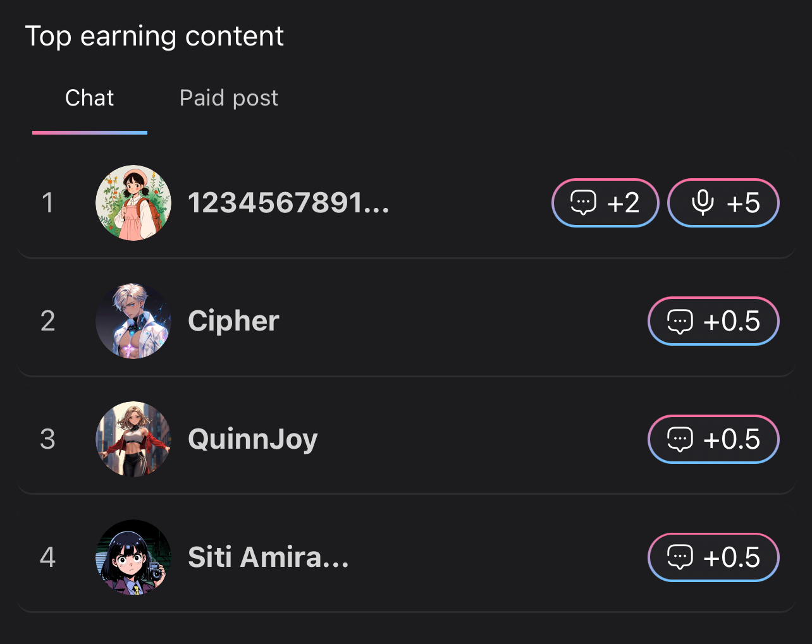Click the username starting with 1234567891
Viewport: 812px width, 644px height.
tap(288, 203)
